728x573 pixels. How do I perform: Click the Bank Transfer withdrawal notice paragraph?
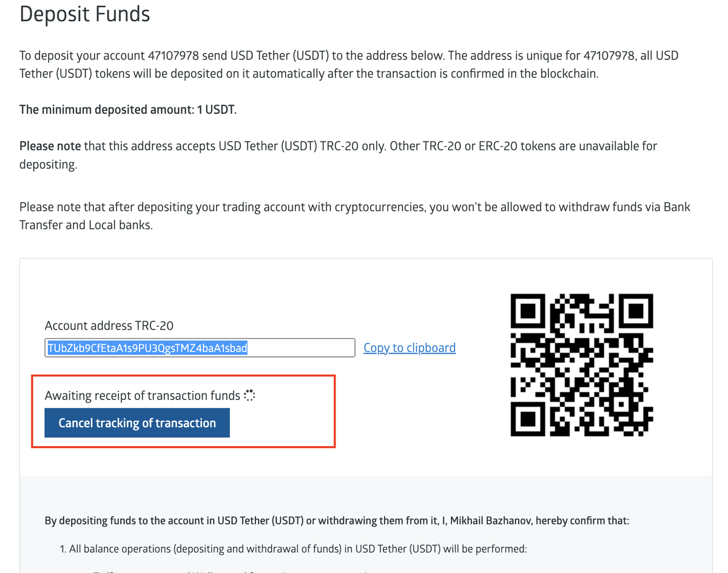click(x=355, y=216)
